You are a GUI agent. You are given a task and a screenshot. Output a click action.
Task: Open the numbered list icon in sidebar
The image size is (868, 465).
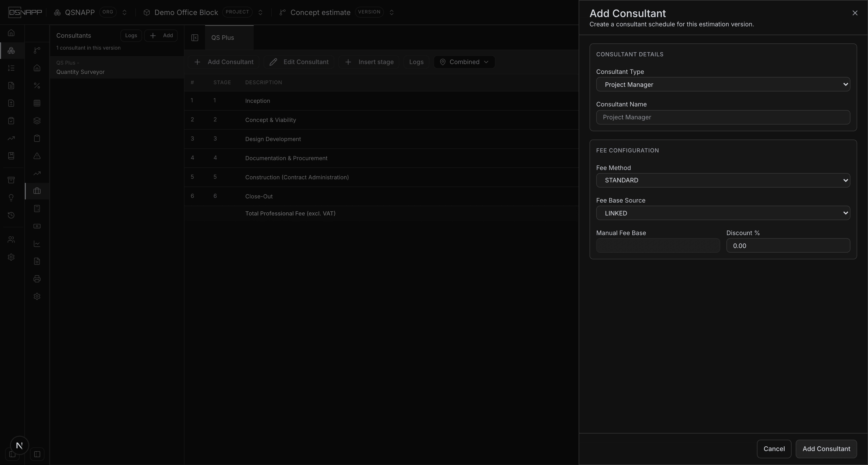pos(11,68)
